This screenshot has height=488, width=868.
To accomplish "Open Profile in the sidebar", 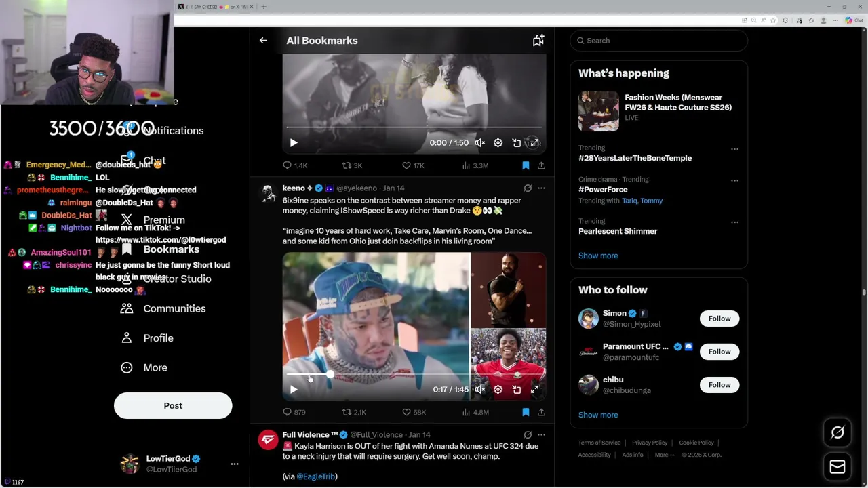I will [147, 338].
